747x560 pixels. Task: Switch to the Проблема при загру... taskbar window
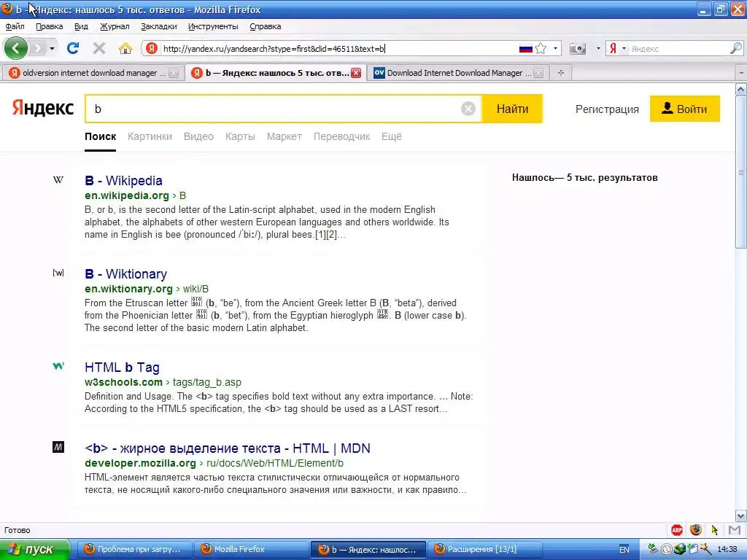(x=135, y=550)
